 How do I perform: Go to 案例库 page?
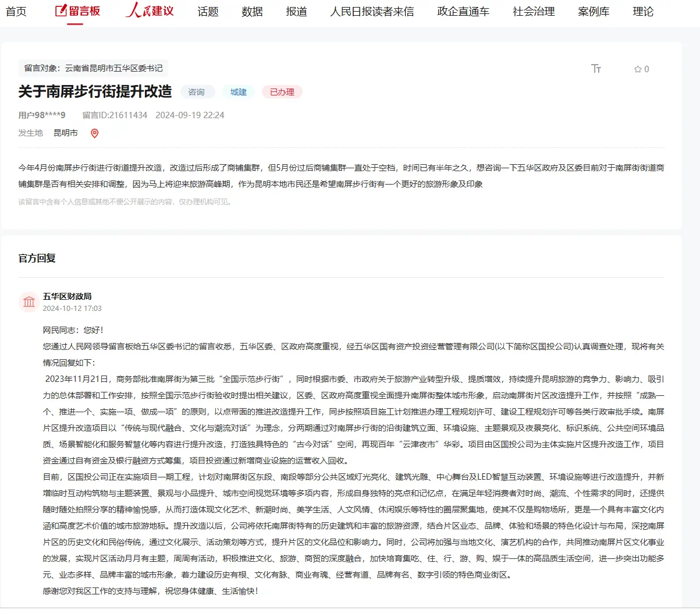tap(594, 12)
